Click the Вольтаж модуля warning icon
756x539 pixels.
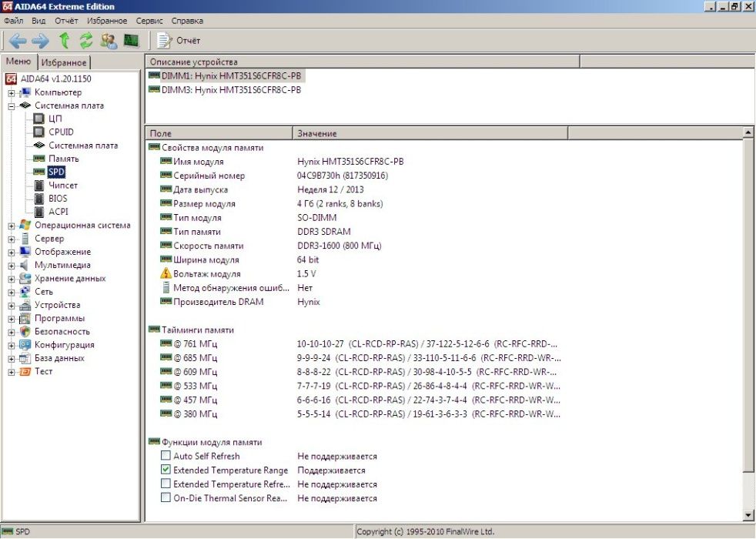click(166, 273)
